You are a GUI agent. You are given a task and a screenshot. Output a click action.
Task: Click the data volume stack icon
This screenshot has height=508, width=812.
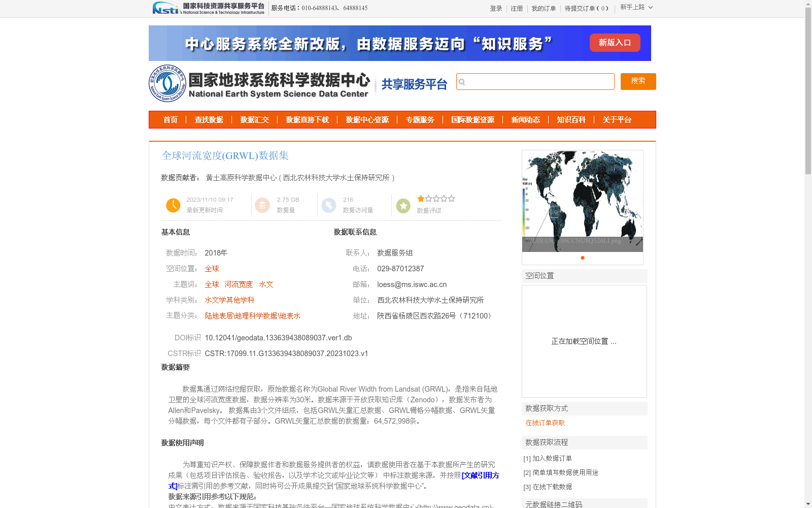[x=262, y=205]
